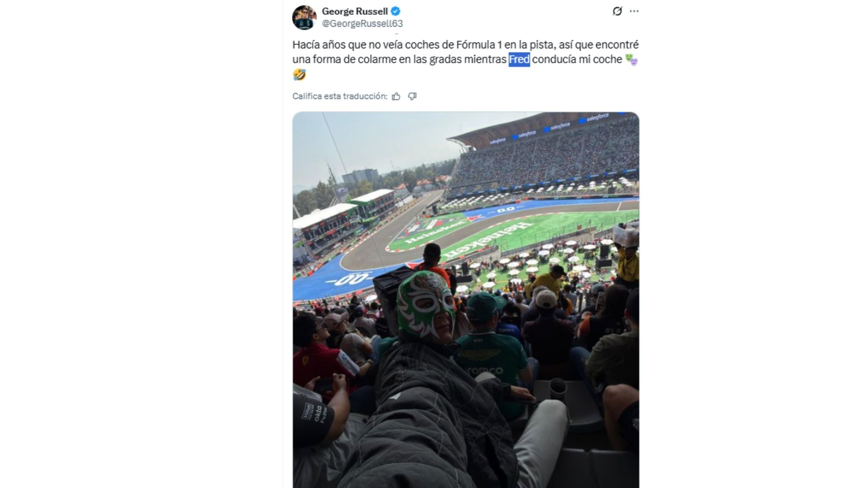Image resolution: width=868 pixels, height=488 pixels.
Task: Open the Grok icon beside the three dots
Action: (617, 11)
